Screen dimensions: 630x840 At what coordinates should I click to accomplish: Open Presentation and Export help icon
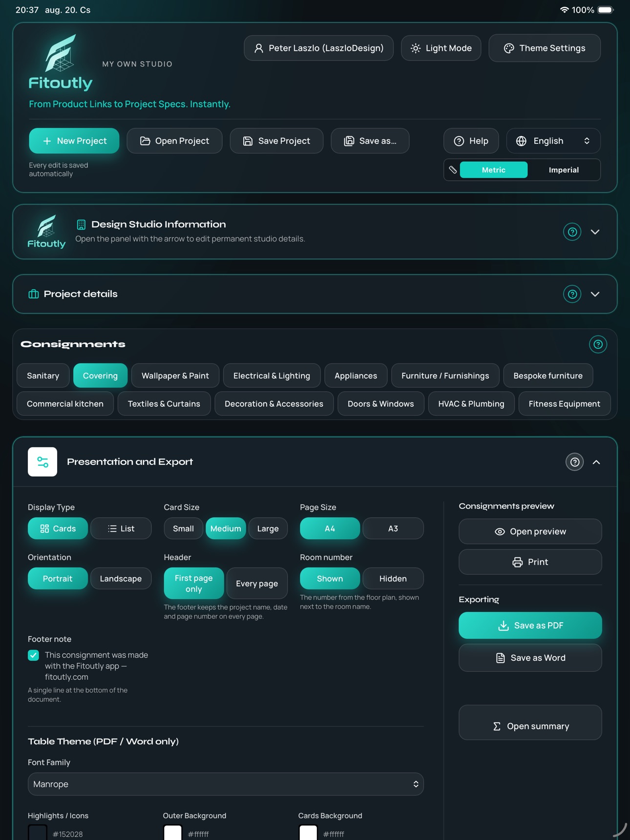pos(574,462)
